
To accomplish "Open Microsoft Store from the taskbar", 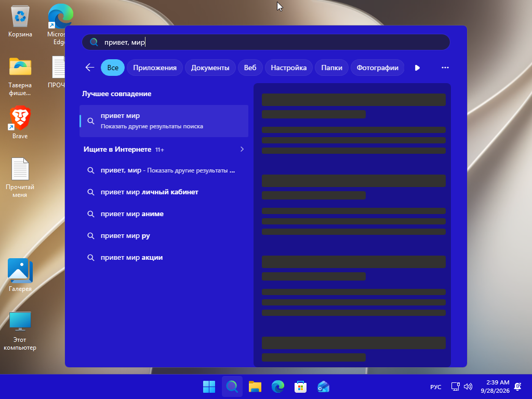I will (300, 387).
